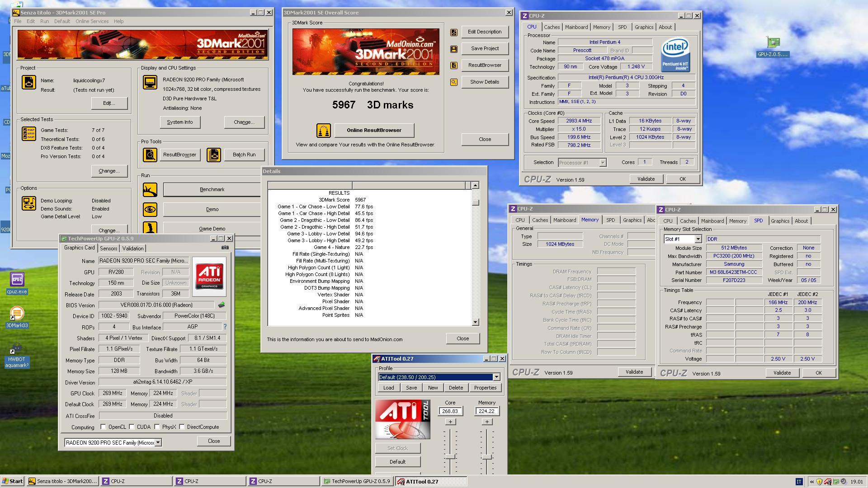This screenshot has height=488, width=868.
Task: Switch to ATITool 0.27 in taskbar
Action: [x=431, y=482]
